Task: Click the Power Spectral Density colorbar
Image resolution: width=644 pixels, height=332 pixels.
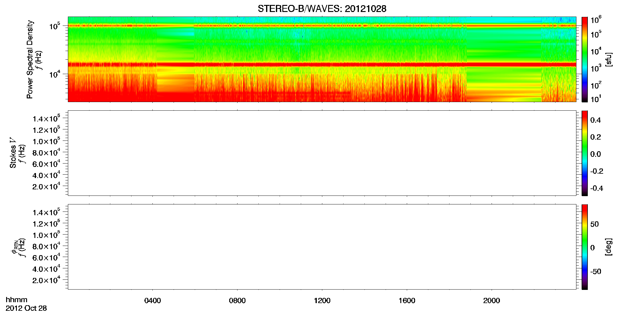Action: tap(584, 59)
